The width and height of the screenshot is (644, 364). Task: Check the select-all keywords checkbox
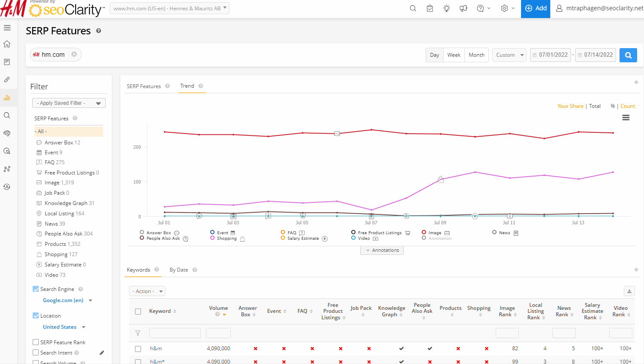tap(138, 312)
